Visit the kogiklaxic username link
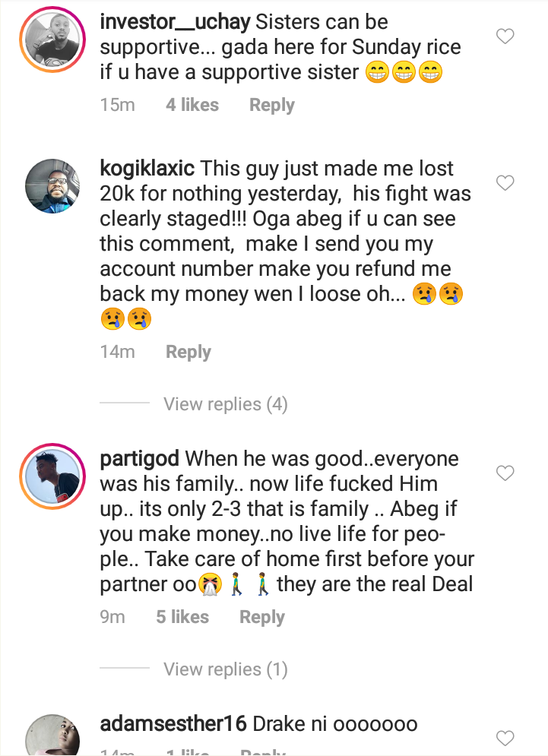Screen dimensions: 548x756 click(147, 168)
